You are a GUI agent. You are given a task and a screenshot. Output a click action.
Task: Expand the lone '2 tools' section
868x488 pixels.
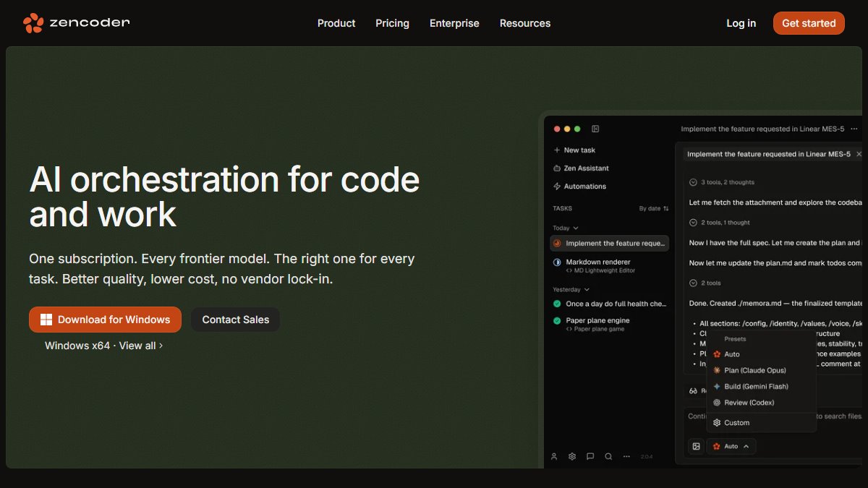click(705, 283)
